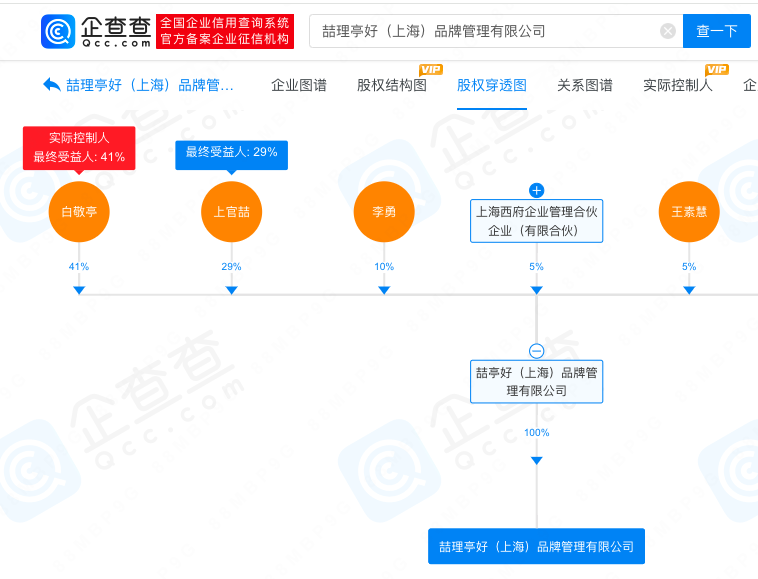
Task: Open the 股权结构图 tab
Action: point(392,86)
